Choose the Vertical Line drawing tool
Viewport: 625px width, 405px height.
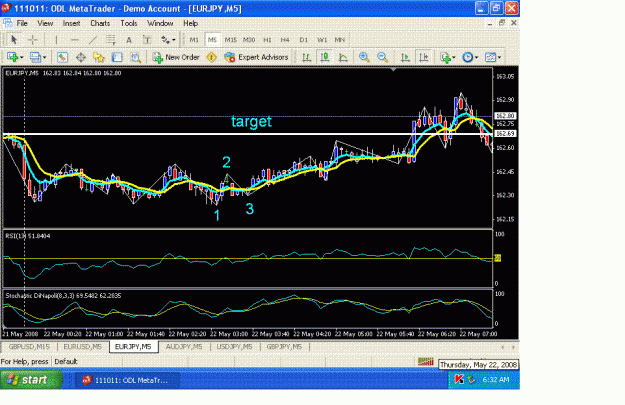56,40
